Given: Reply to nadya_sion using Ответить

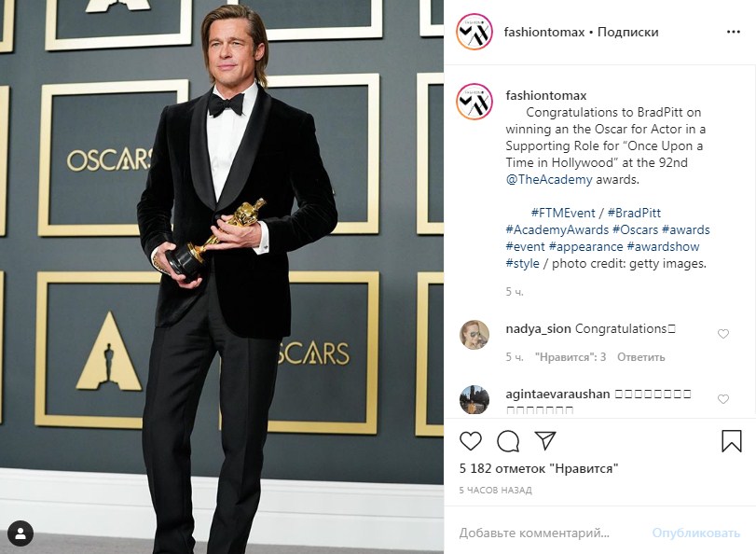Looking at the screenshot, I should [641, 357].
